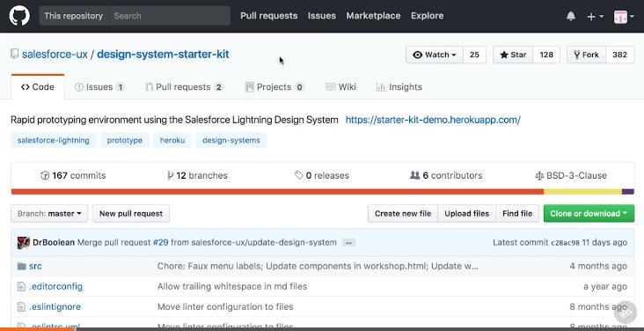Click the This repository search scope label

pos(74,16)
